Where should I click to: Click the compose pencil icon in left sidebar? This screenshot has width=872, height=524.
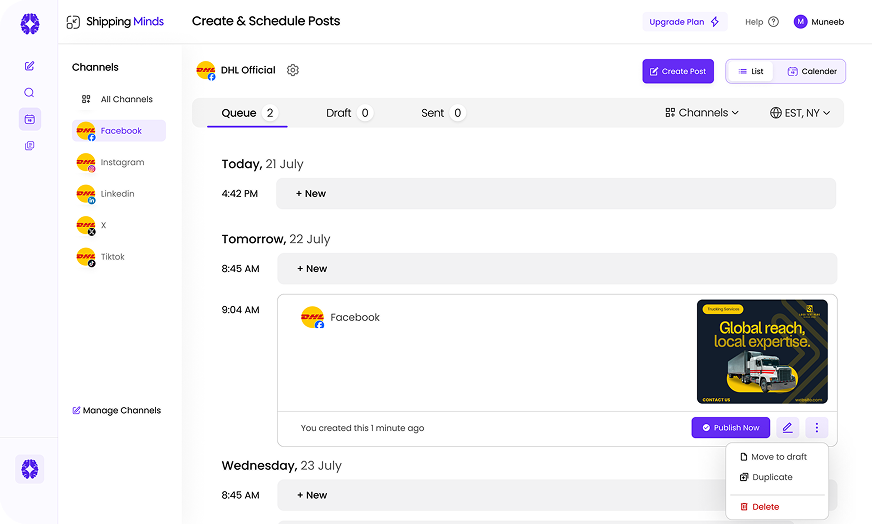coord(29,66)
